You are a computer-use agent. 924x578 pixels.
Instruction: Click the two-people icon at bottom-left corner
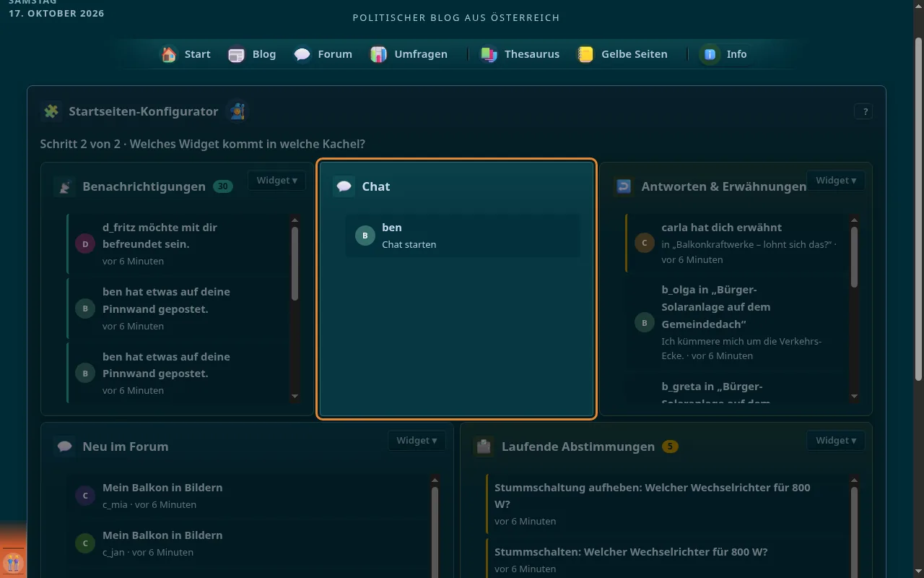coord(13,562)
